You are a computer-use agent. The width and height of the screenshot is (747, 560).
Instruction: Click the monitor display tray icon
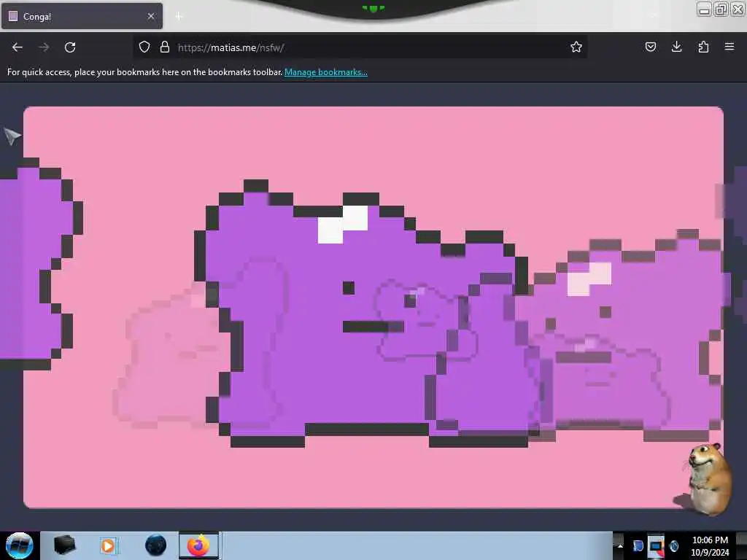click(x=656, y=546)
